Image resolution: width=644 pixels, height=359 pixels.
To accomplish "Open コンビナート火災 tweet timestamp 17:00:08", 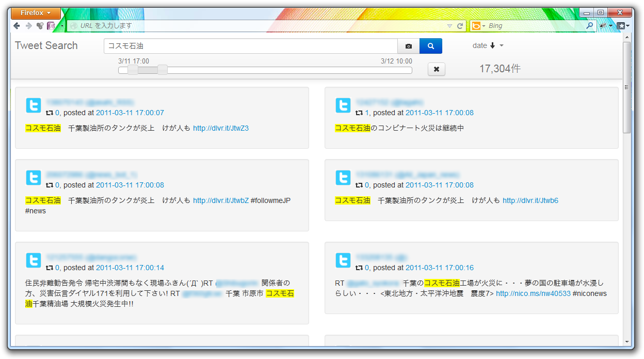I will pos(440,113).
